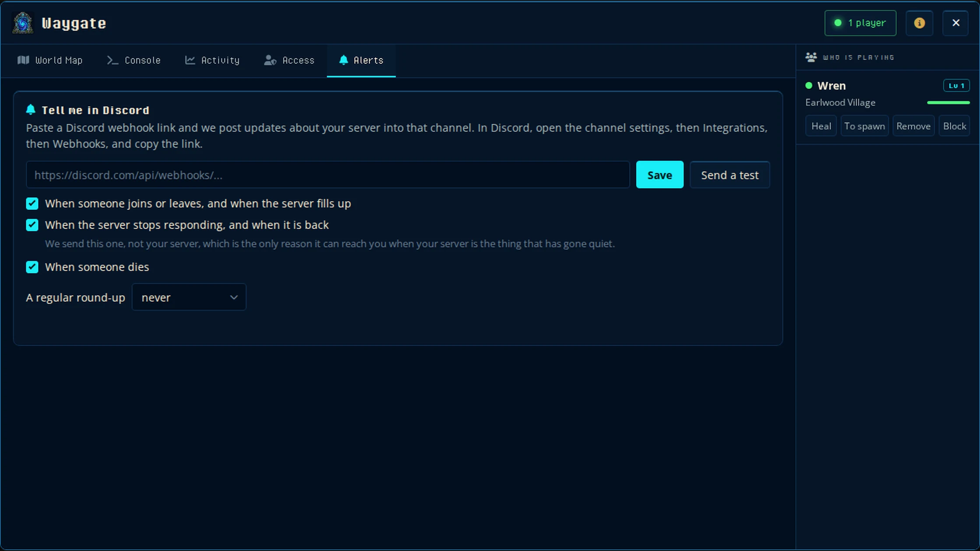
Task: Switch to the Console tab
Action: [x=134, y=60]
